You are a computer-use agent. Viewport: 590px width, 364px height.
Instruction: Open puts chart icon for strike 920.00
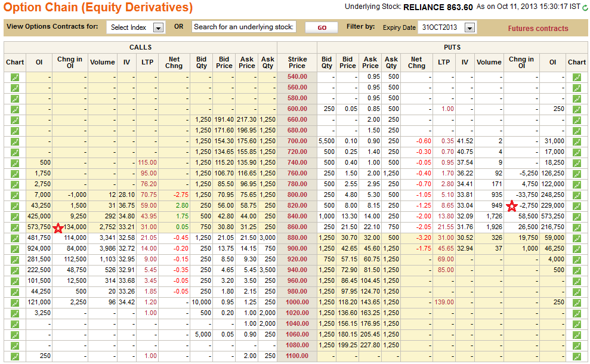576,260
